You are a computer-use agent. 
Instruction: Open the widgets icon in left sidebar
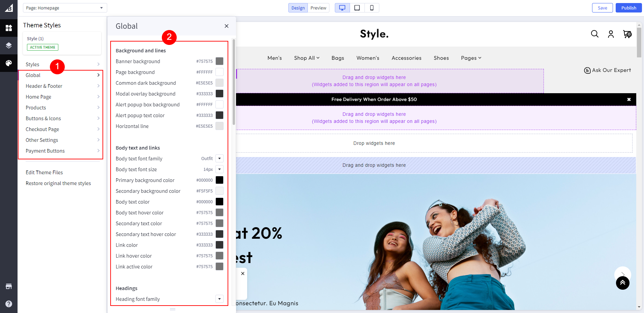9,28
